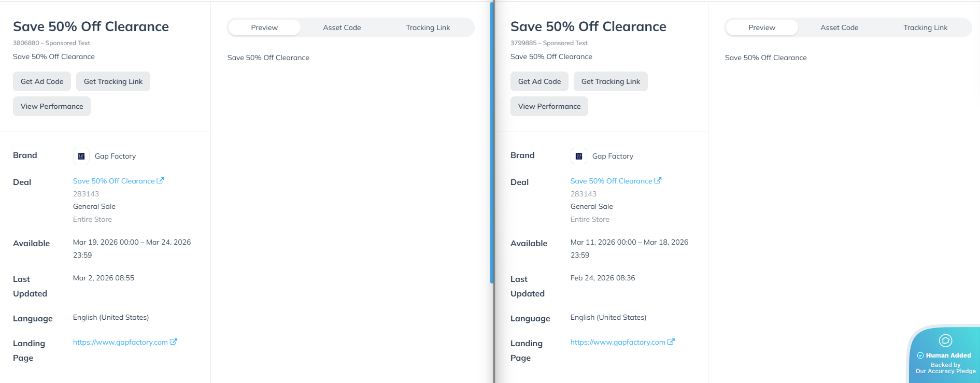
Task: Open Tracking Link tab for asset 3806880
Action: pyautogui.click(x=428, y=27)
